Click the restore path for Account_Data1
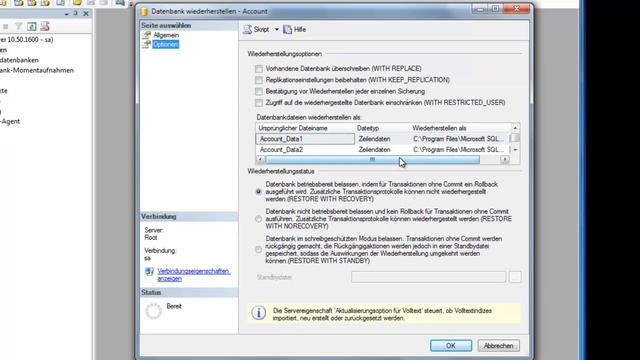 tap(460, 139)
